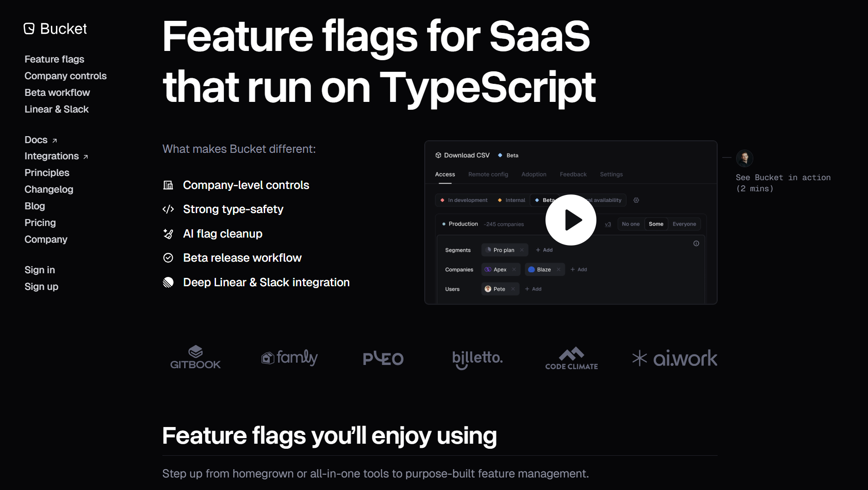Open the Blog link
Viewport: 868px width, 490px height.
[x=35, y=206]
